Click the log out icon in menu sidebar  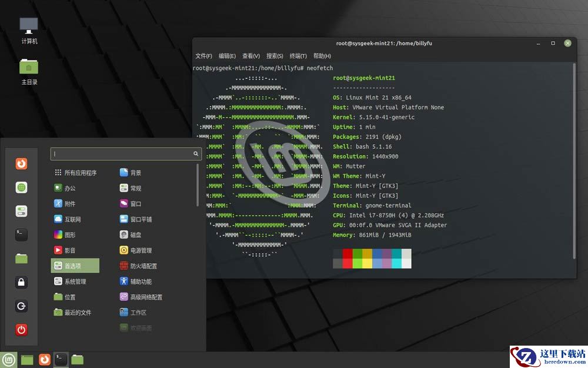click(21, 306)
